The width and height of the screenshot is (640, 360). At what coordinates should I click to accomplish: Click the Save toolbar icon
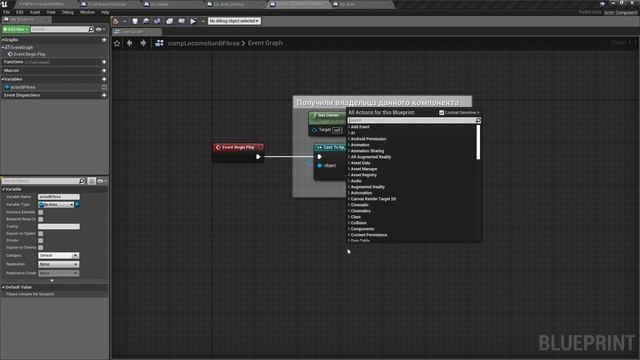tap(135, 21)
